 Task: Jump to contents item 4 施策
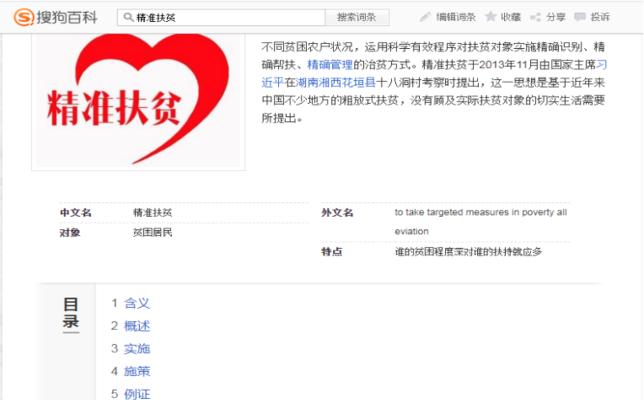tap(137, 371)
